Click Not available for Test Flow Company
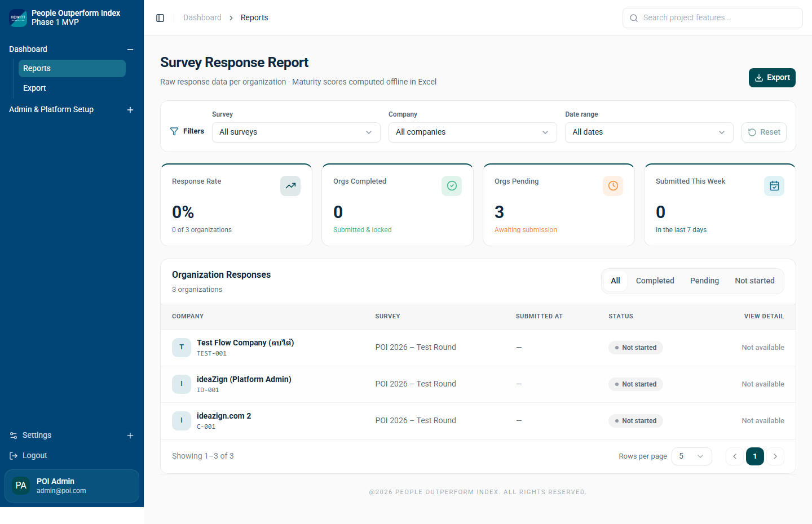The width and height of the screenshot is (812, 524). [x=763, y=348]
